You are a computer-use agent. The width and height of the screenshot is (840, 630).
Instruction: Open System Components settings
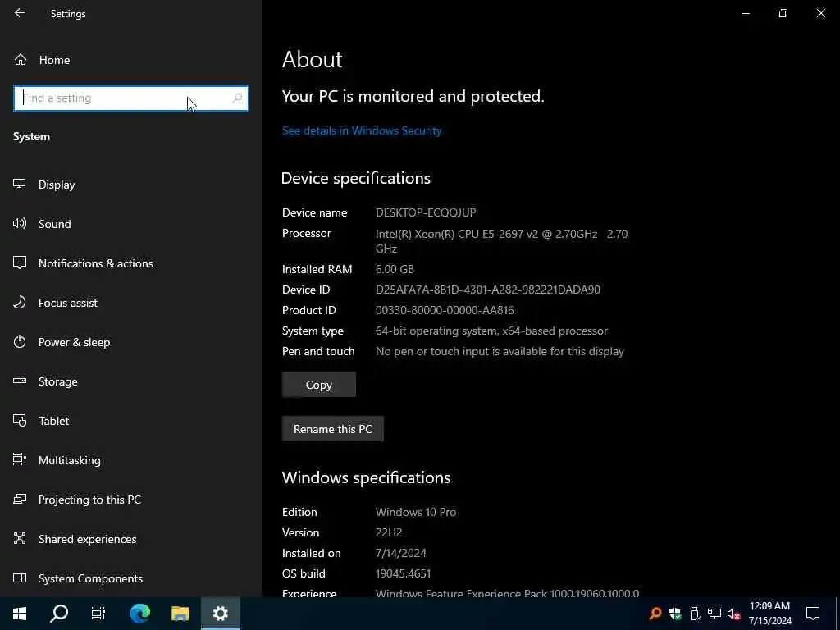coord(90,578)
